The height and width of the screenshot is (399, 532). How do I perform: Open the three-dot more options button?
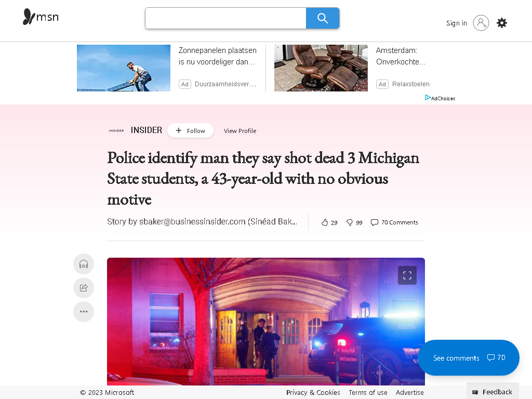tap(84, 312)
